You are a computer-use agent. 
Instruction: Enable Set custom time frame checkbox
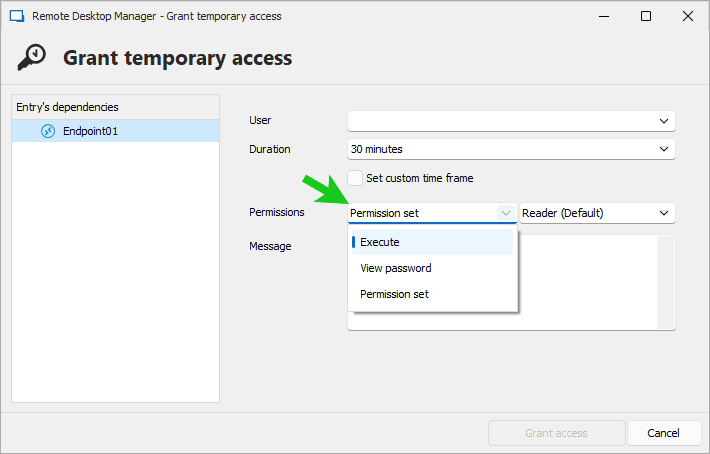tap(355, 178)
